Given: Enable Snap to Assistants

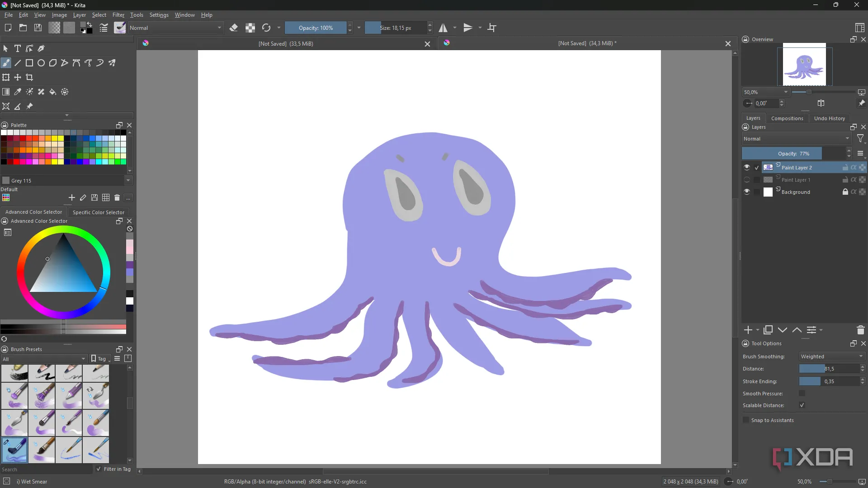Looking at the screenshot, I should pos(746,420).
